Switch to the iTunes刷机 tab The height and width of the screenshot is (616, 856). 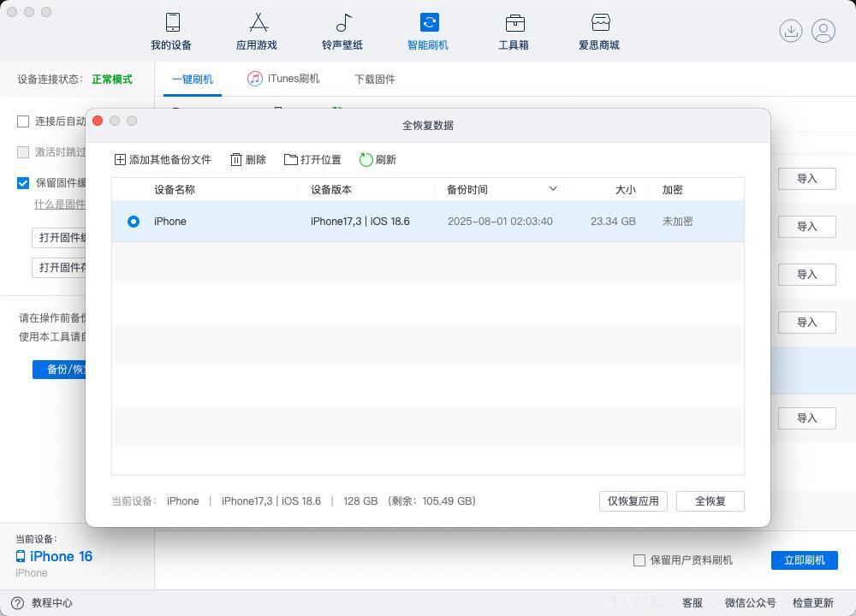pyautogui.click(x=283, y=79)
